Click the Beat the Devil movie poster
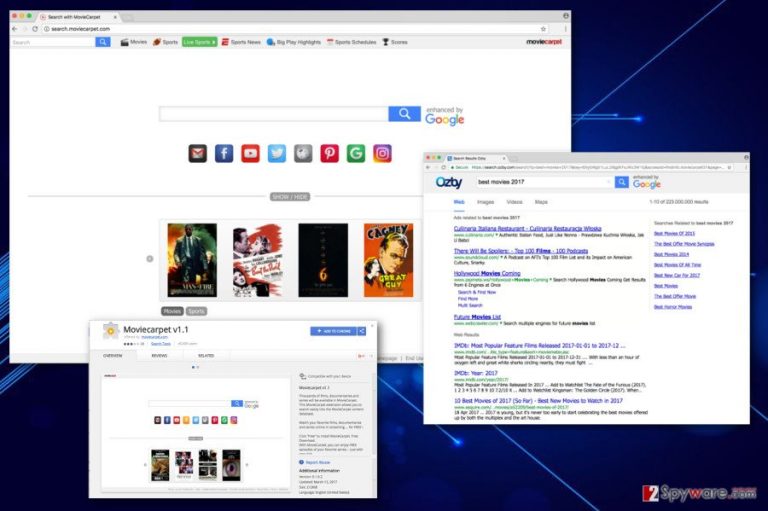 (x=258, y=260)
